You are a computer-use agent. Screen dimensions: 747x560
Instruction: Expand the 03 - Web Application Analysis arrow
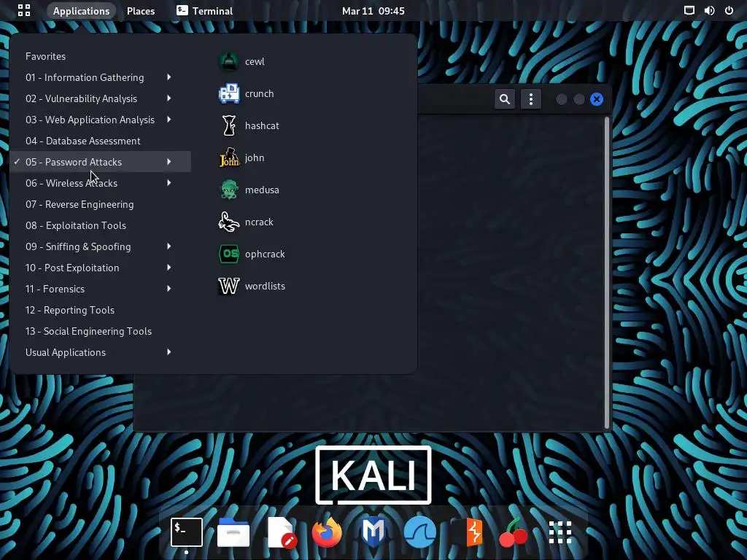169,119
